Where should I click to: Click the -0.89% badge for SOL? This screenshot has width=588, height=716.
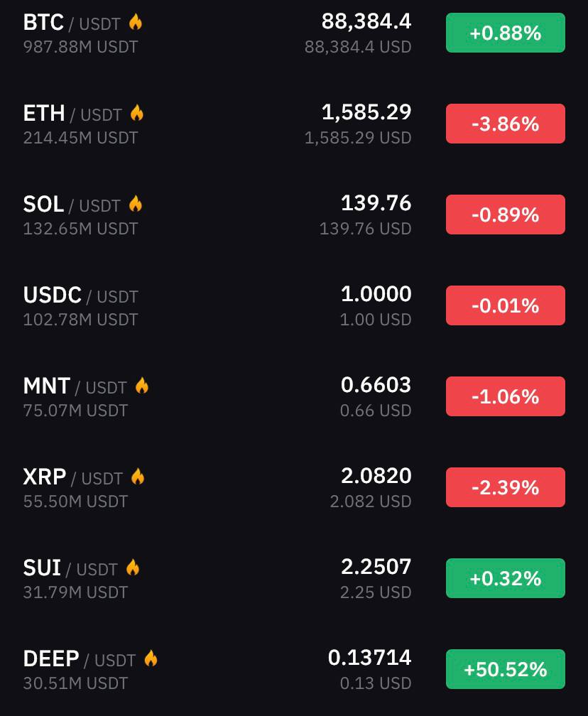506,215
